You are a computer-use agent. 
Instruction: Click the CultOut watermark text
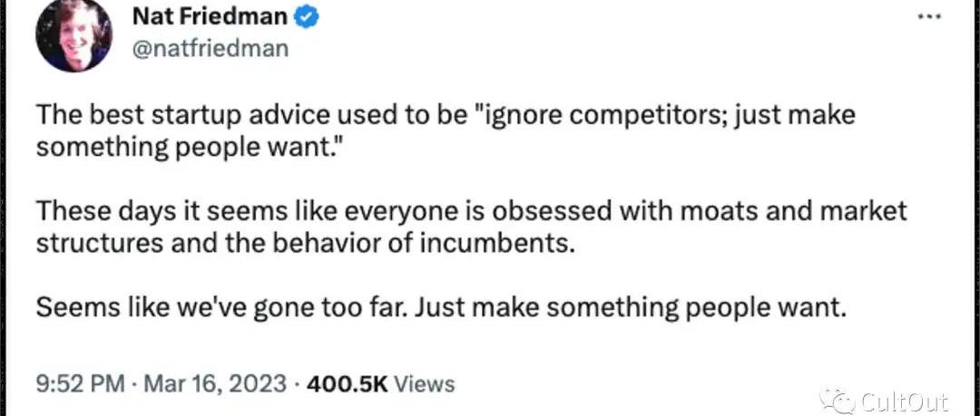tap(903, 401)
